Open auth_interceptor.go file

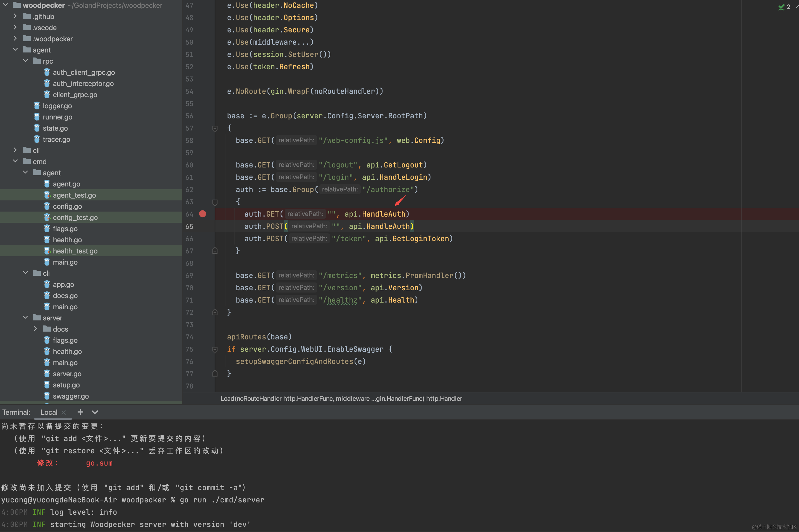pyautogui.click(x=83, y=83)
